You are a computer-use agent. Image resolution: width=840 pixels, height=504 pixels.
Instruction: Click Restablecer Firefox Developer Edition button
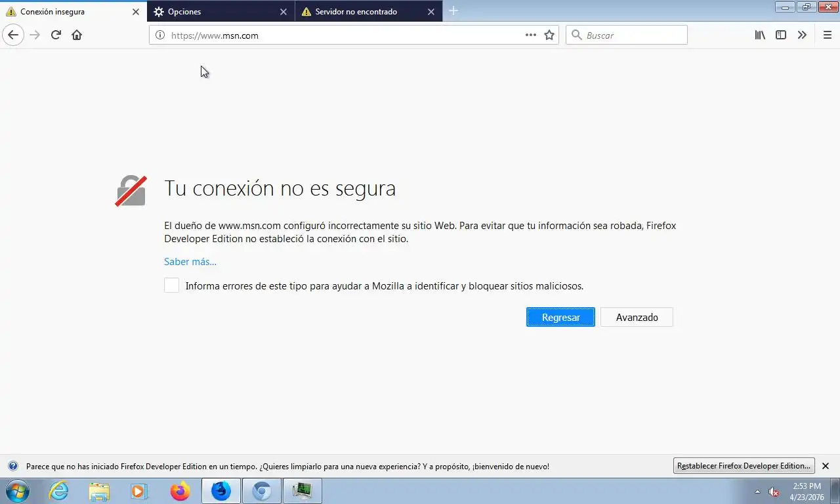coord(744,466)
